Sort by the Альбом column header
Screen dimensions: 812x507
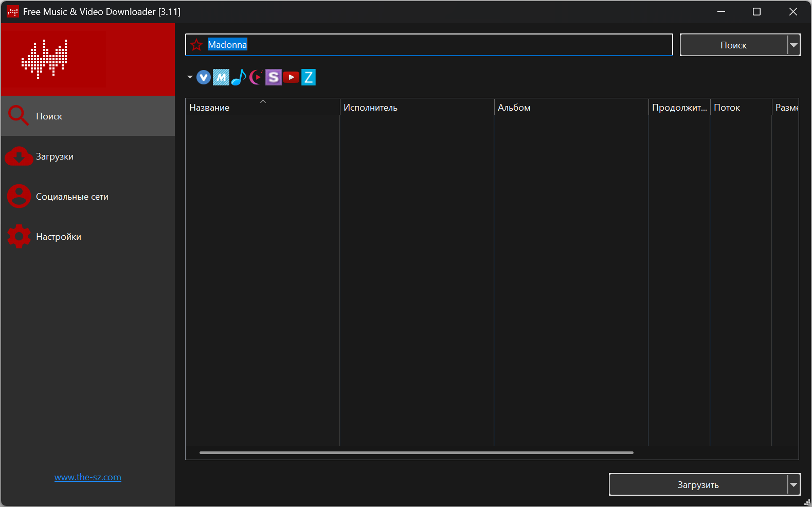pos(571,108)
